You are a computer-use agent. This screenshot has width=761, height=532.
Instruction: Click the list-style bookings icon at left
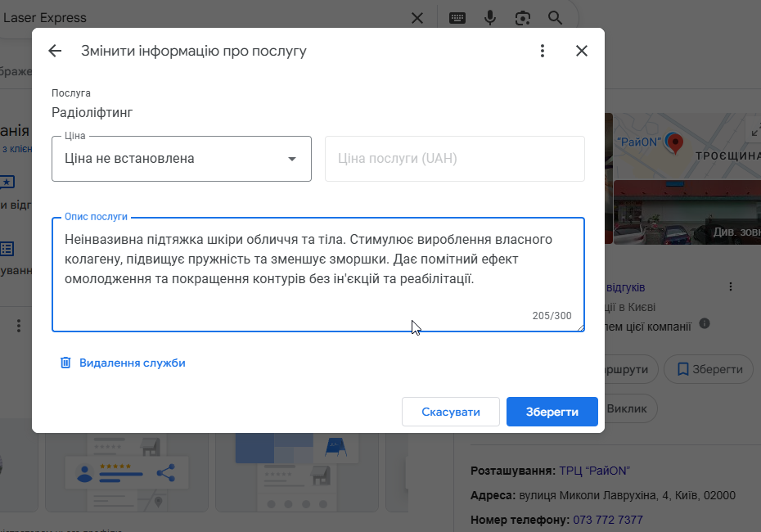tap(7, 249)
